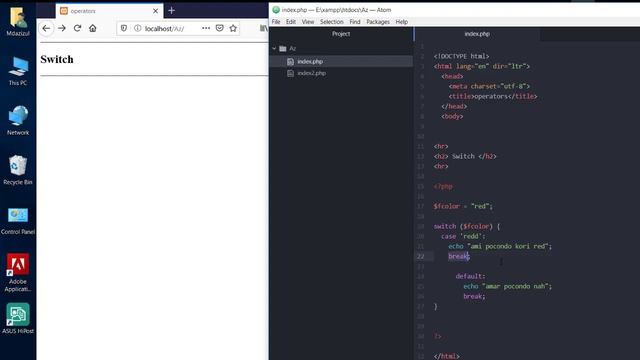The width and height of the screenshot is (640, 360).
Task: Click the <h2> Switch </h2> line
Action: (x=465, y=156)
